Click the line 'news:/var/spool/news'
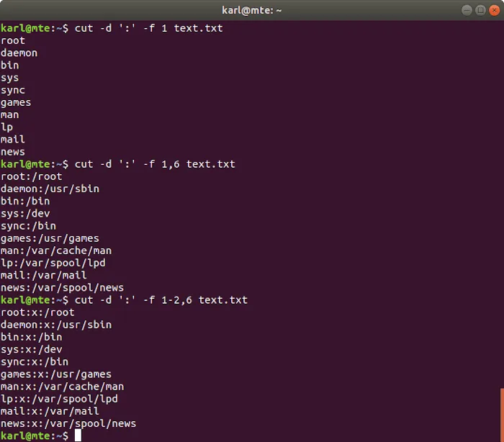 click(62, 288)
